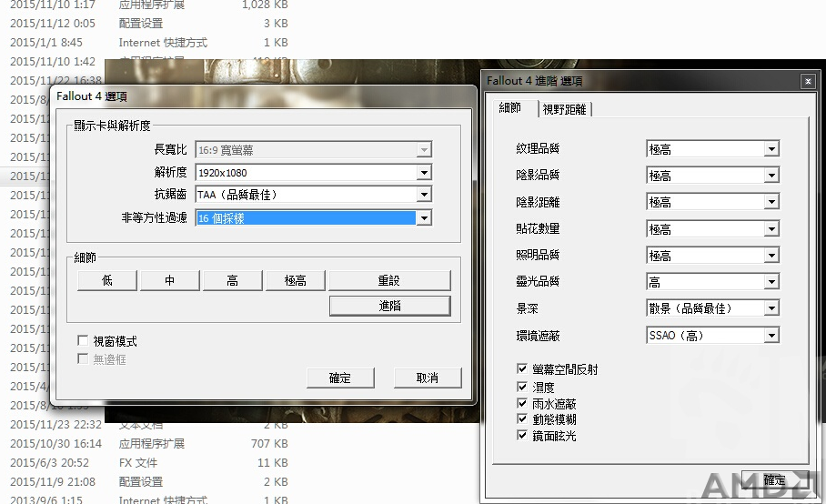
Task: Select file row dated 2015/11/9 21:08
Action: point(149,481)
